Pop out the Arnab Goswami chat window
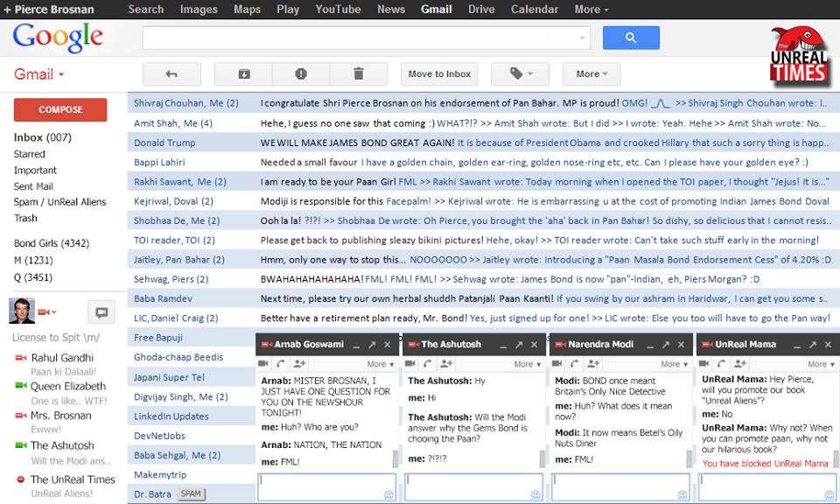840x504 pixels. click(372, 345)
